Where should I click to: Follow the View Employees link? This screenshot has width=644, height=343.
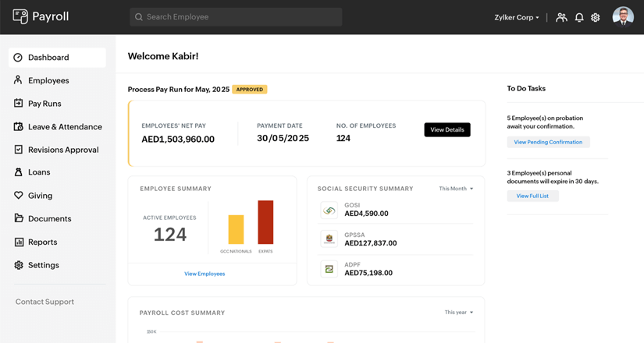coord(205,274)
